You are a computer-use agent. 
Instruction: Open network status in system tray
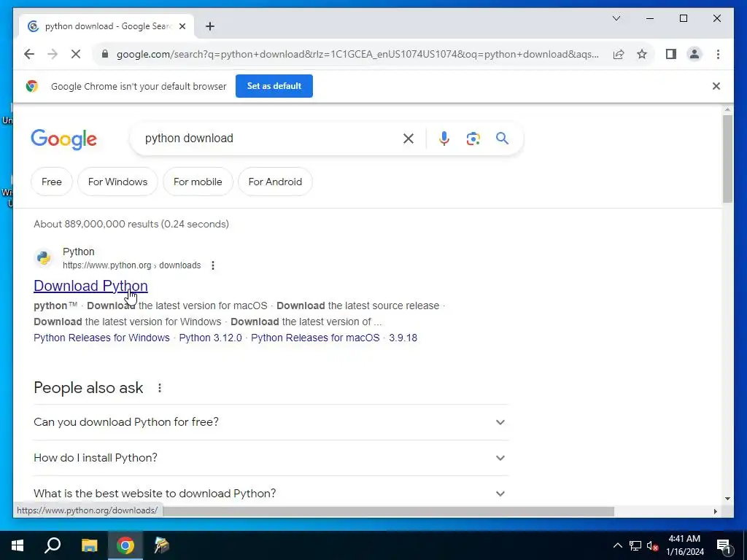635,545
